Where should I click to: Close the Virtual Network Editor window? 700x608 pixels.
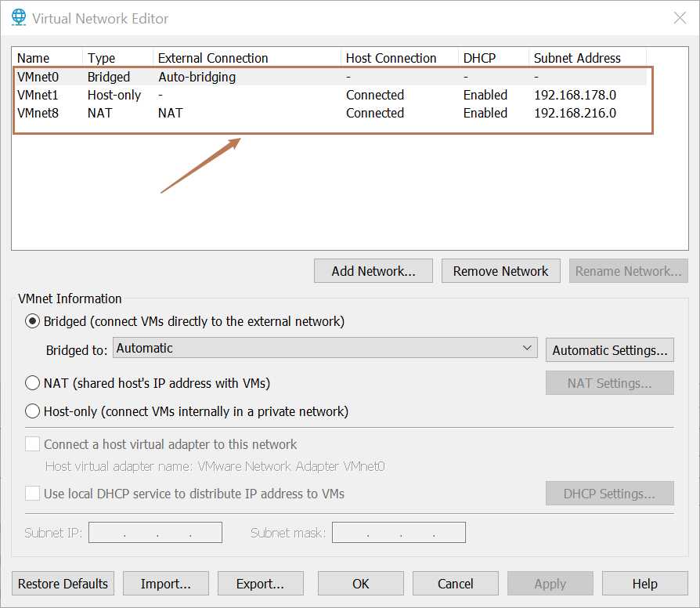click(680, 18)
